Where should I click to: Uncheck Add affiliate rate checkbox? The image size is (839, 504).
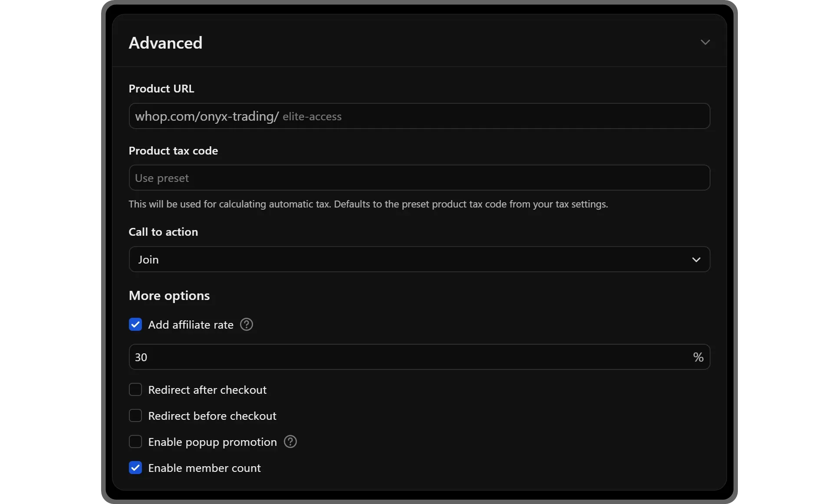tap(135, 324)
